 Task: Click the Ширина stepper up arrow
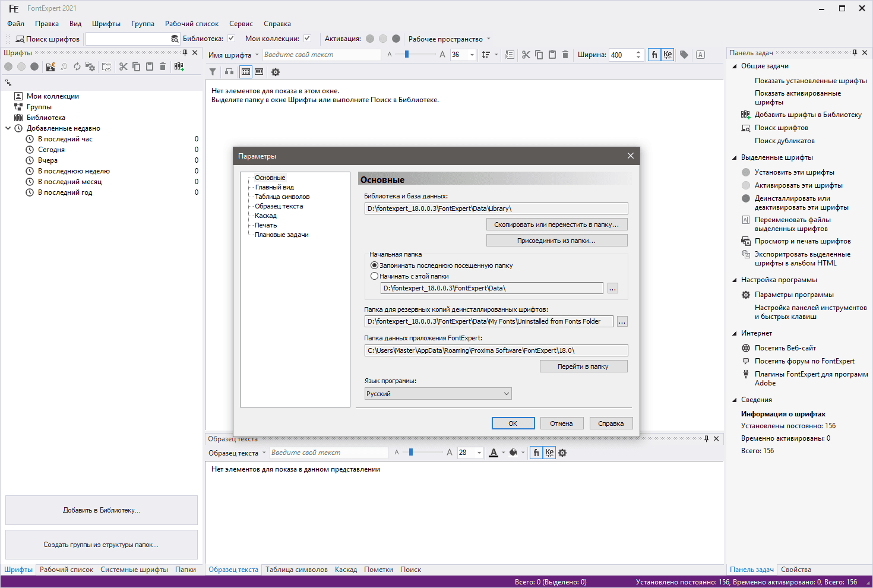(x=638, y=52)
